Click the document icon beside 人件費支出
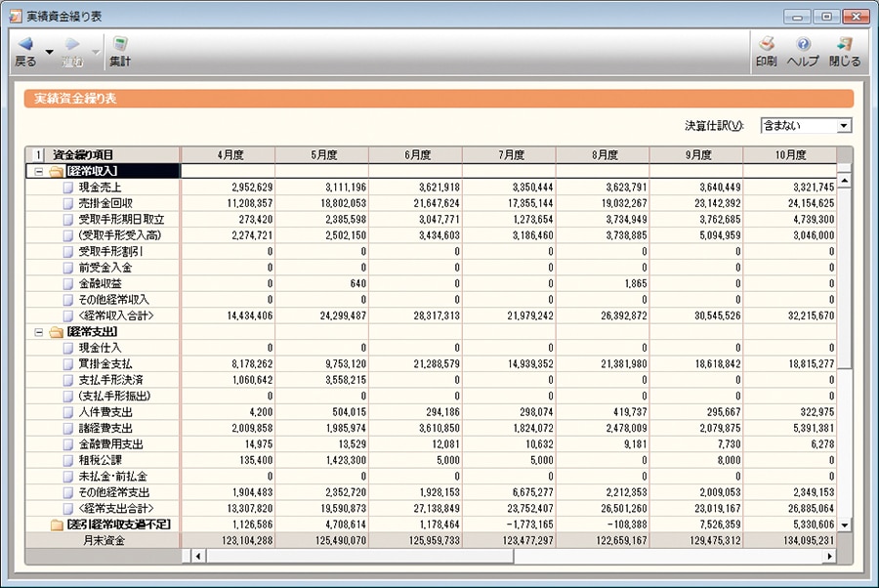 68,412
